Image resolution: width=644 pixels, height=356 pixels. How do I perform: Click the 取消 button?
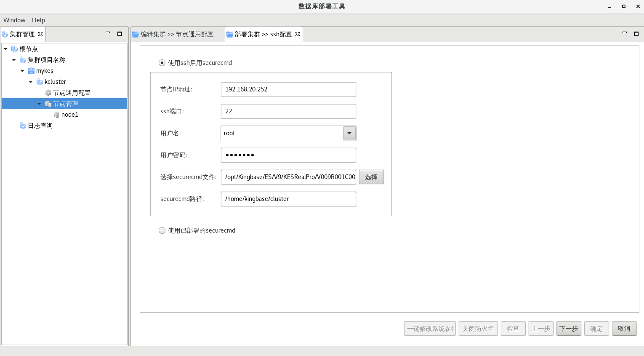[624, 329]
